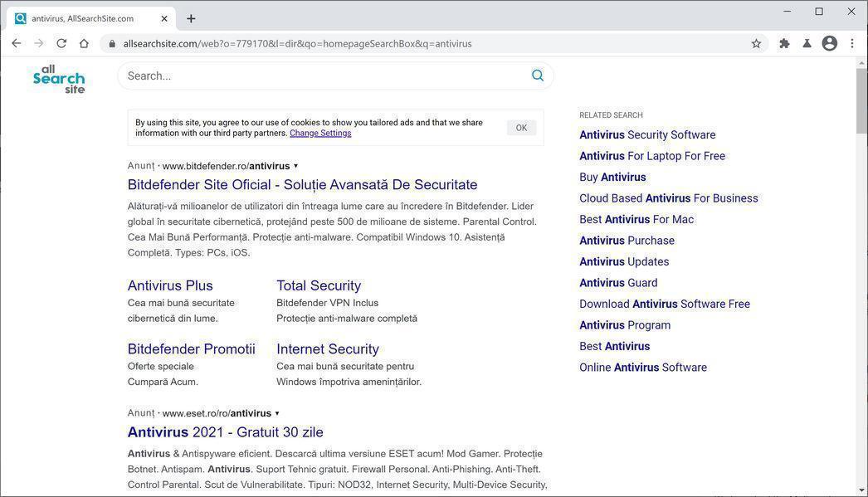Image resolution: width=868 pixels, height=497 pixels.
Task: Accept cookies with OK button
Action: 521,128
